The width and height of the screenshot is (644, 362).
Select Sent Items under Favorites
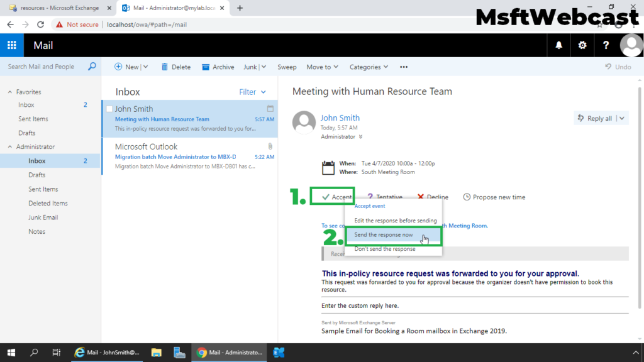click(x=33, y=119)
